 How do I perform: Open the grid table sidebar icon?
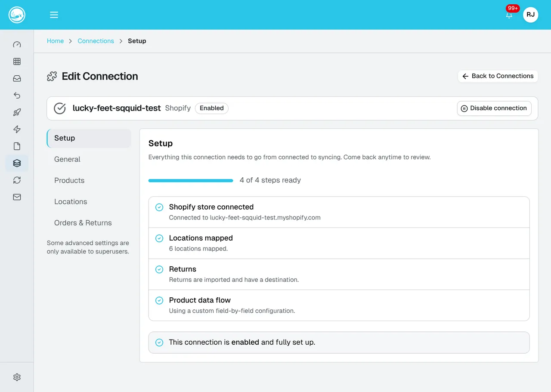[x=17, y=62]
